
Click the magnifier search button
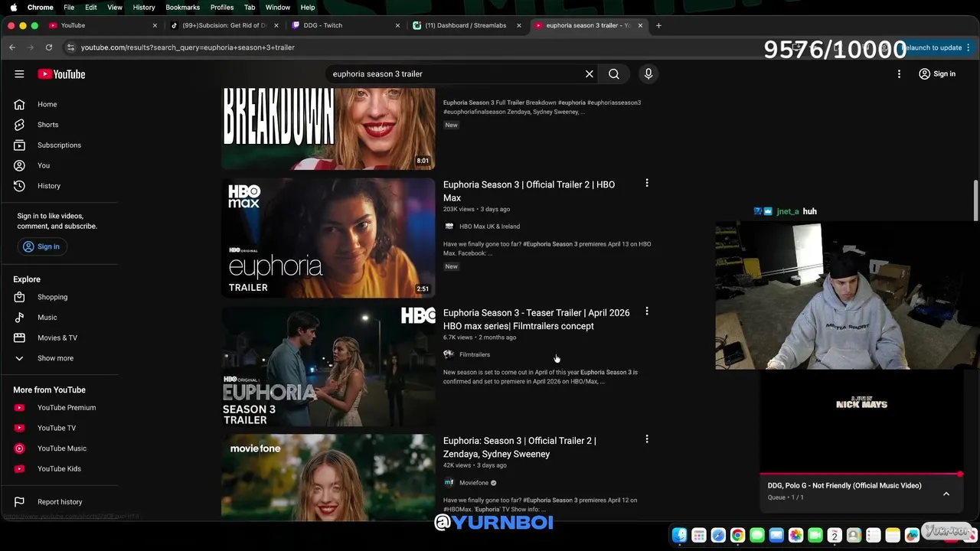click(614, 74)
